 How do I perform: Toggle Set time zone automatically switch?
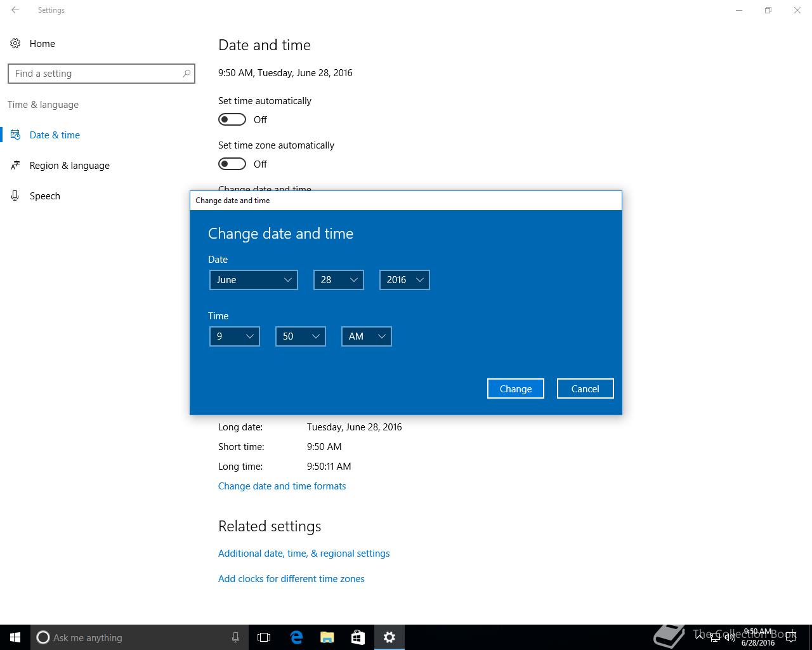coord(232,164)
